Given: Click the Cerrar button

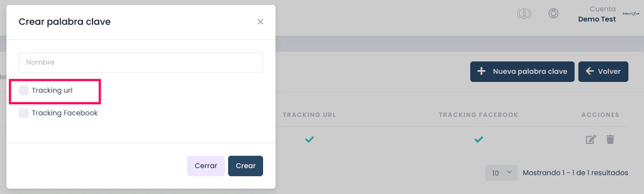Looking at the screenshot, I should click(206, 166).
